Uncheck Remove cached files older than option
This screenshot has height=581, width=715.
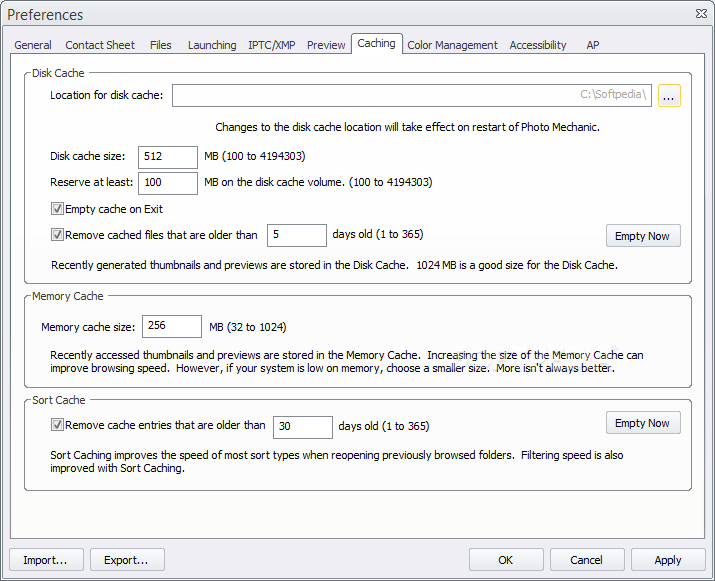57,235
